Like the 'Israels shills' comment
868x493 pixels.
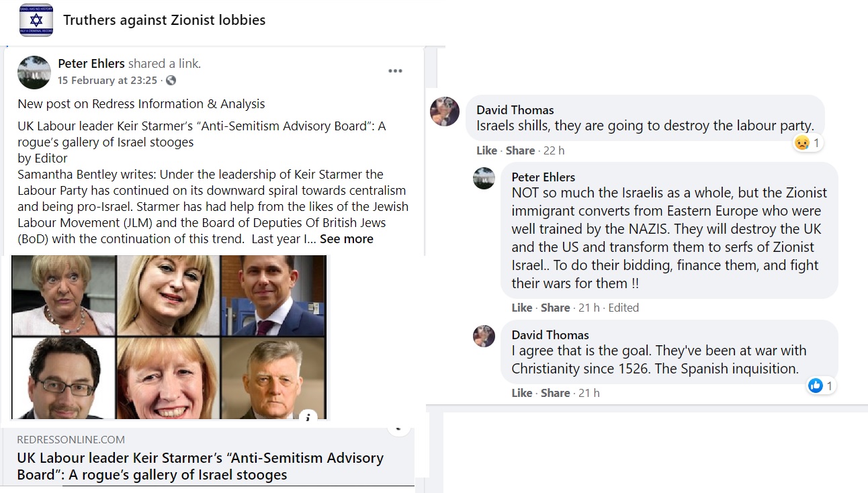(486, 150)
